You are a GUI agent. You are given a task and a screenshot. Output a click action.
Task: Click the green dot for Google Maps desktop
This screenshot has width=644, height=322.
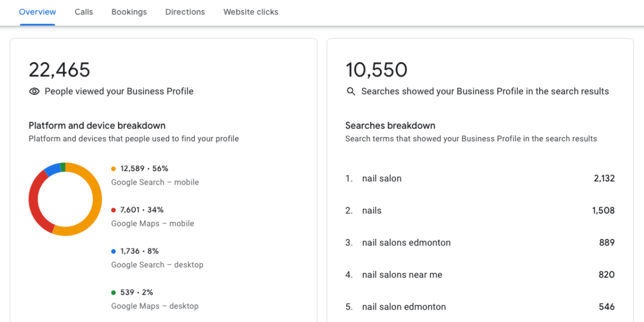pos(113,292)
